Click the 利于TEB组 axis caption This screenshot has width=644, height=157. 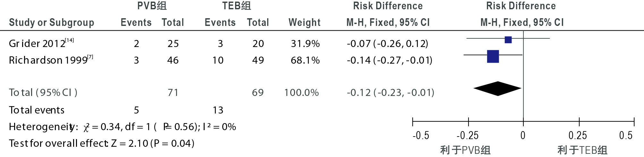pos(582,150)
